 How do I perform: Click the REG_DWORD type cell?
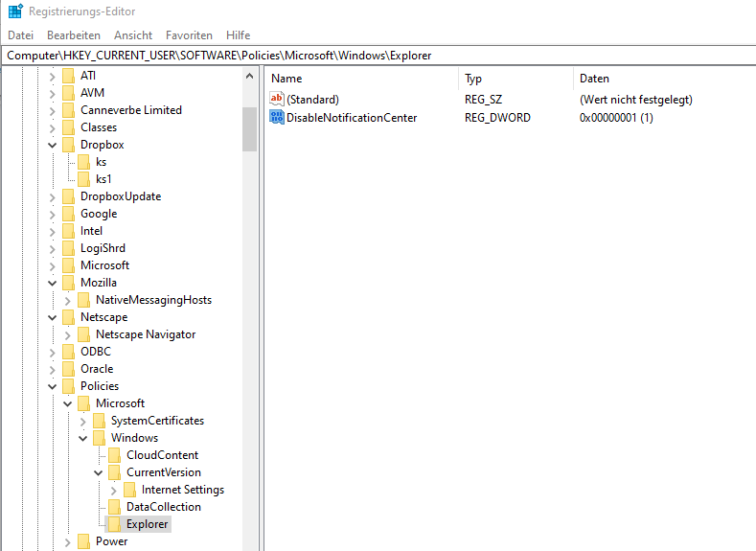click(x=497, y=118)
